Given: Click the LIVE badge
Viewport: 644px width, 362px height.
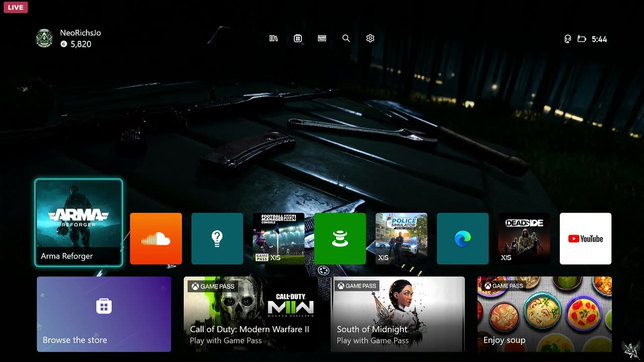Looking at the screenshot, I should pos(16,7).
